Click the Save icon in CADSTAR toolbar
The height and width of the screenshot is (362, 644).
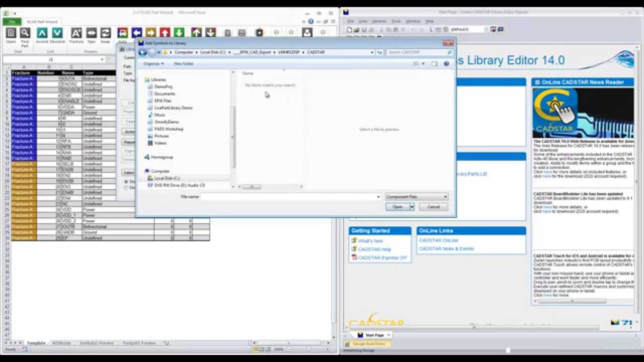(x=363, y=30)
